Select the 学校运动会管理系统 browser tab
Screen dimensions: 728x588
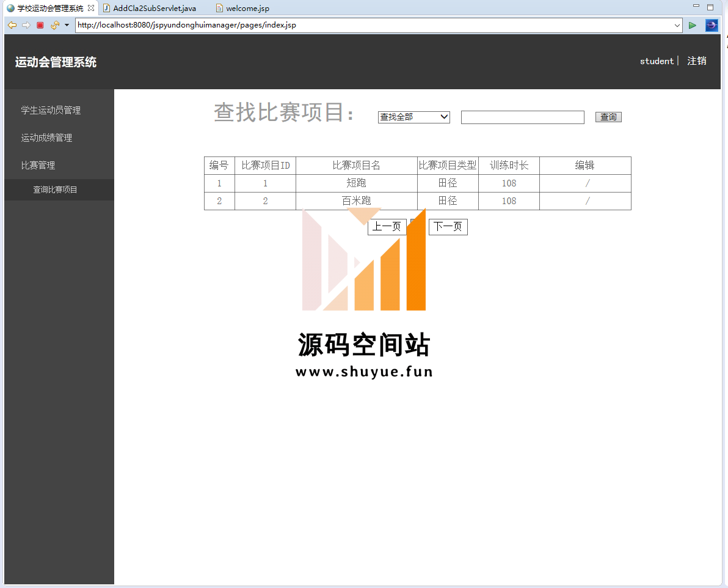[50, 9]
